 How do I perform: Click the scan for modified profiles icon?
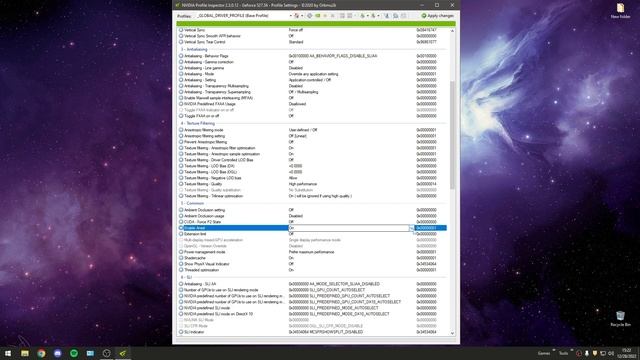pos(387,16)
